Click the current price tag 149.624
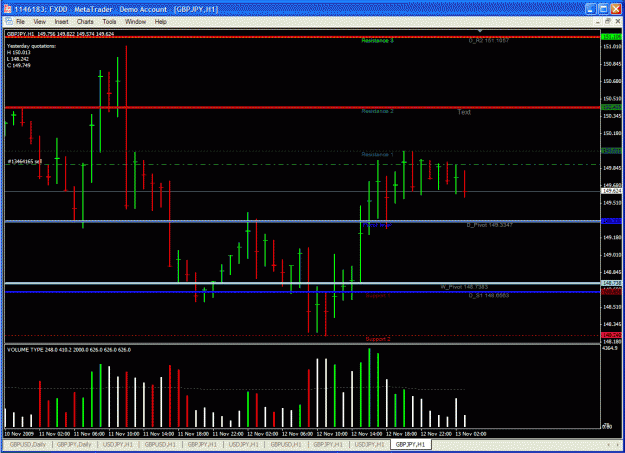625x453 pixels. click(x=611, y=191)
